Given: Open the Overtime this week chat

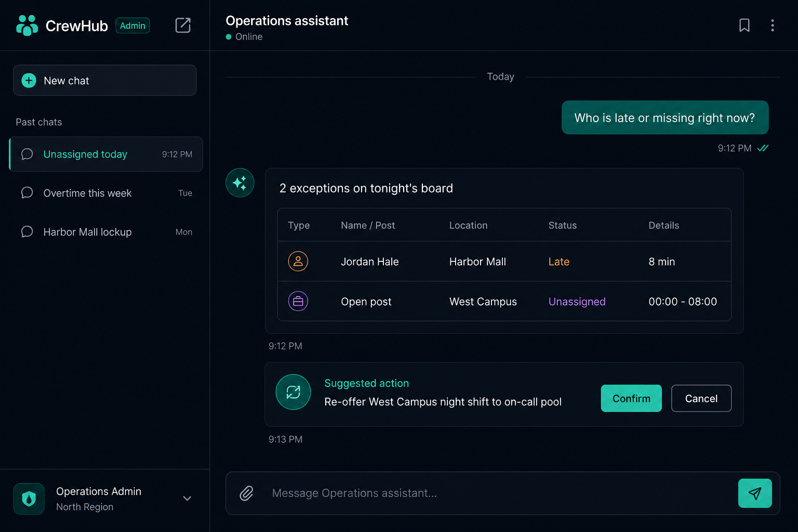Looking at the screenshot, I should coord(106,193).
